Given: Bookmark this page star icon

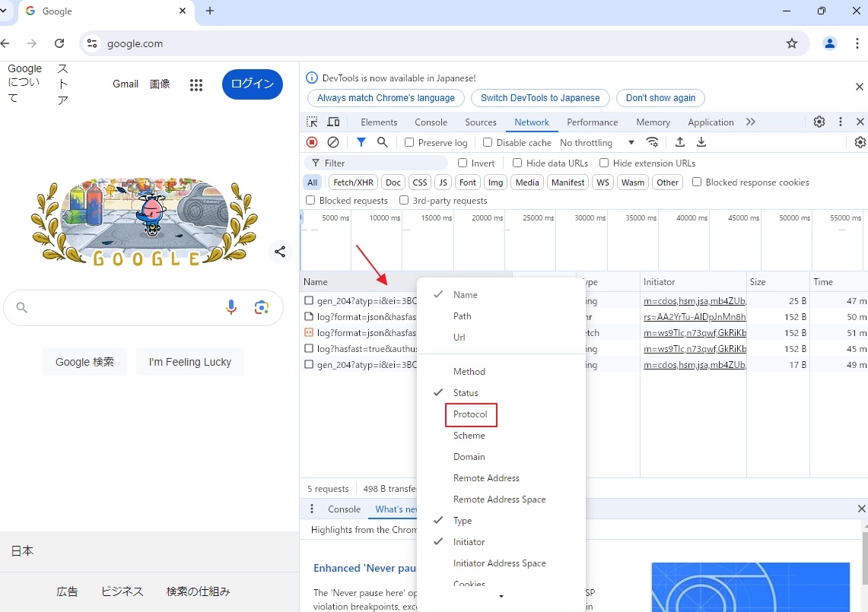Looking at the screenshot, I should click(x=792, y=43).
